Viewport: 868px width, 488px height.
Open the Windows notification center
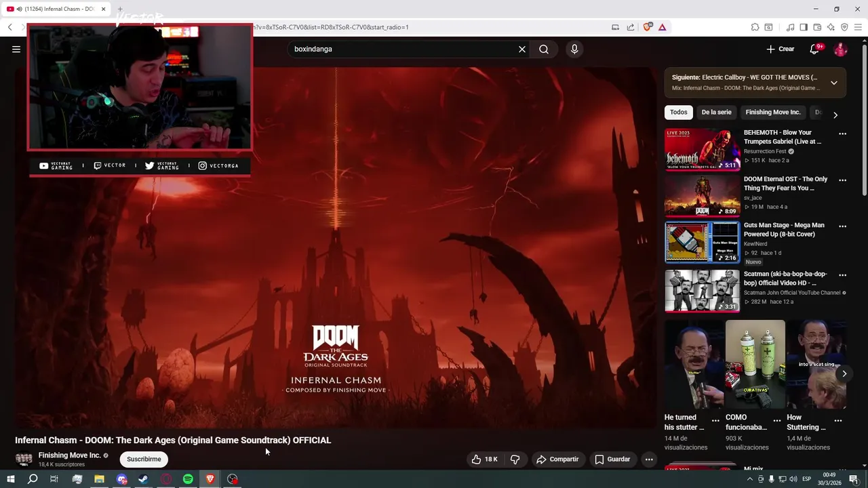click(854, 479)
